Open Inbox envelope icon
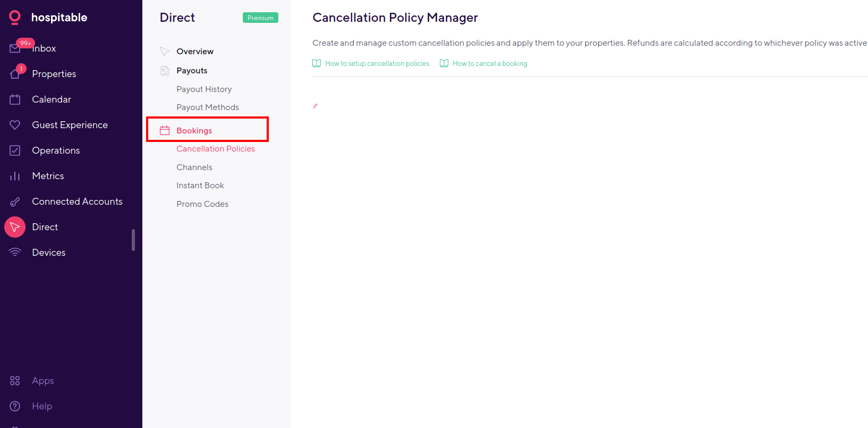Viewport: 868px width, 428px height. tap(14, 49)
